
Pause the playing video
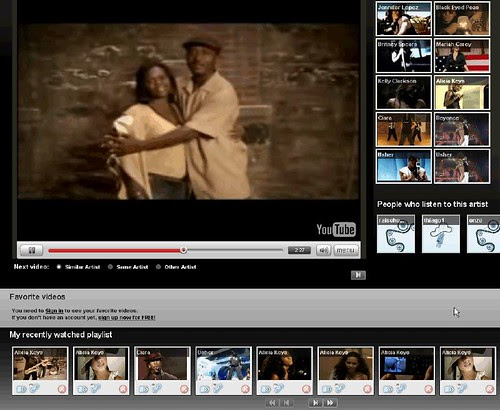[32, 250]
